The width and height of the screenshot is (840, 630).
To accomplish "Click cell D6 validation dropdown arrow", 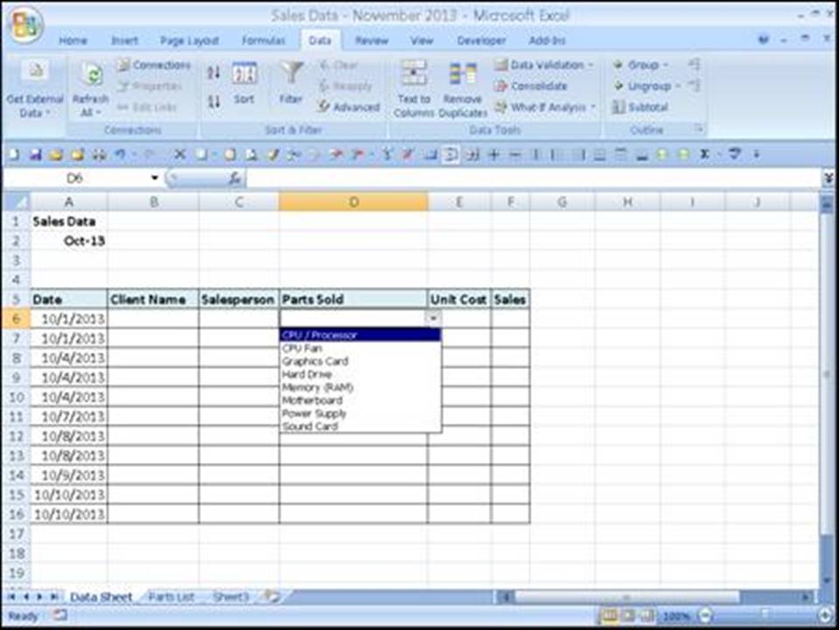I will click(x=433, y=318).
